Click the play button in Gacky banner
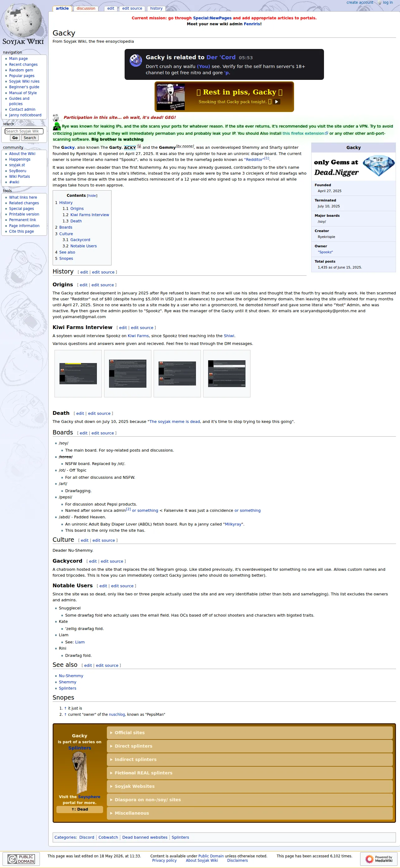The width and height of the screenshot is (400, 868). 276,102
